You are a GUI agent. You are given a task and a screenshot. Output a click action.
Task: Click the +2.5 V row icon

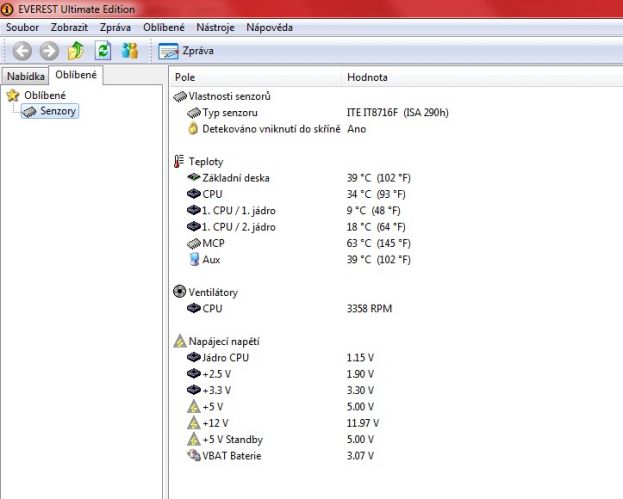193,373
